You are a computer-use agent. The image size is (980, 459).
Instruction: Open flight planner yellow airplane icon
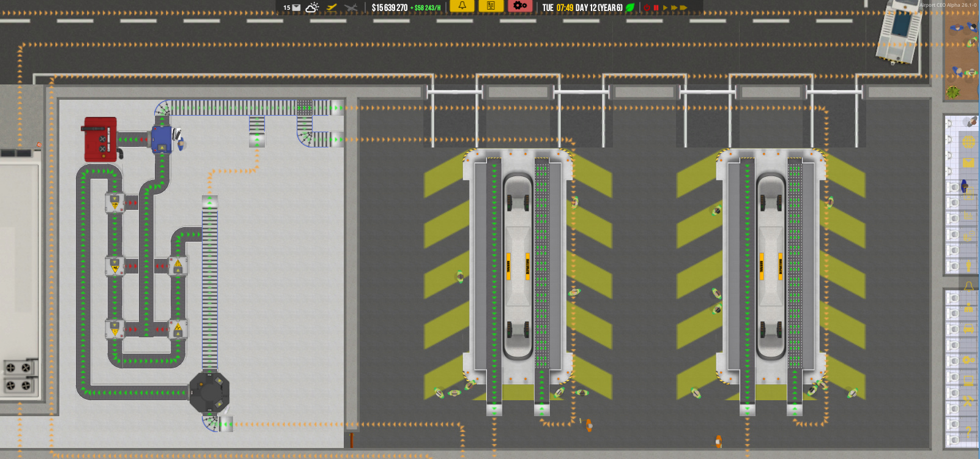[332, 7]
